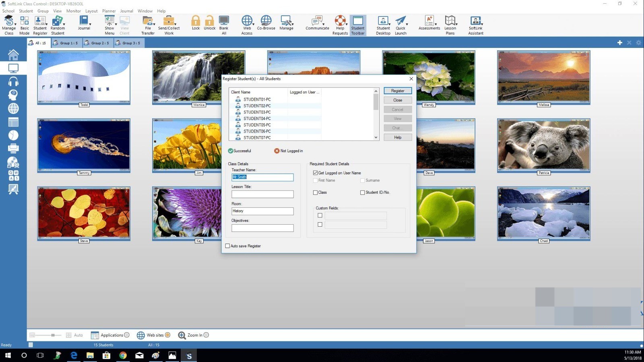Enable Auto save Register

(x=227, y=246)
